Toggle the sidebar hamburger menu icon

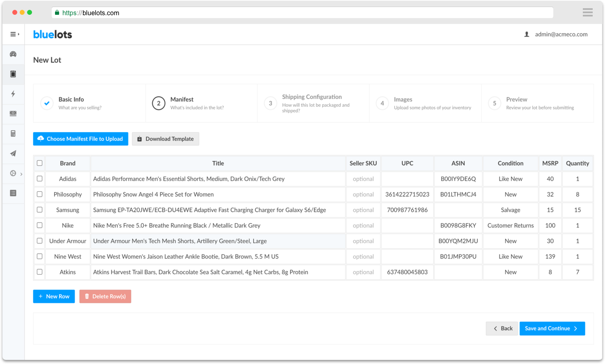click(14, 34)
